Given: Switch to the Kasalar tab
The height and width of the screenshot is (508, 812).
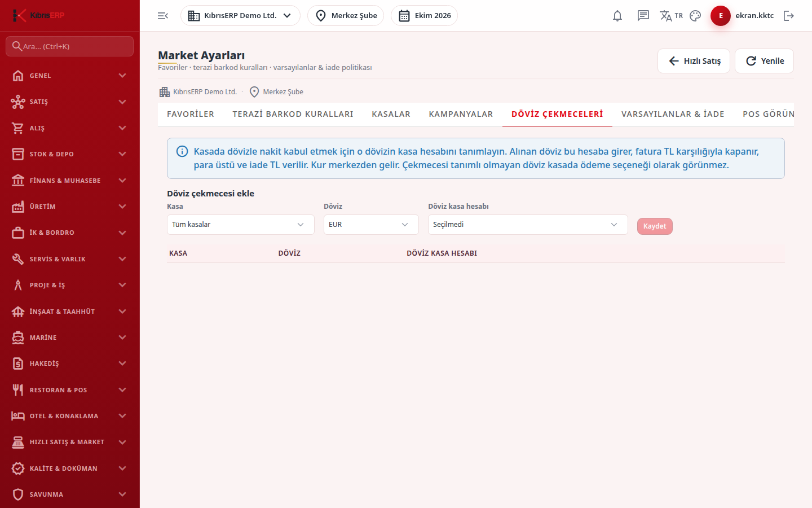Looking at the screenshot, I should tap(391, 114).
